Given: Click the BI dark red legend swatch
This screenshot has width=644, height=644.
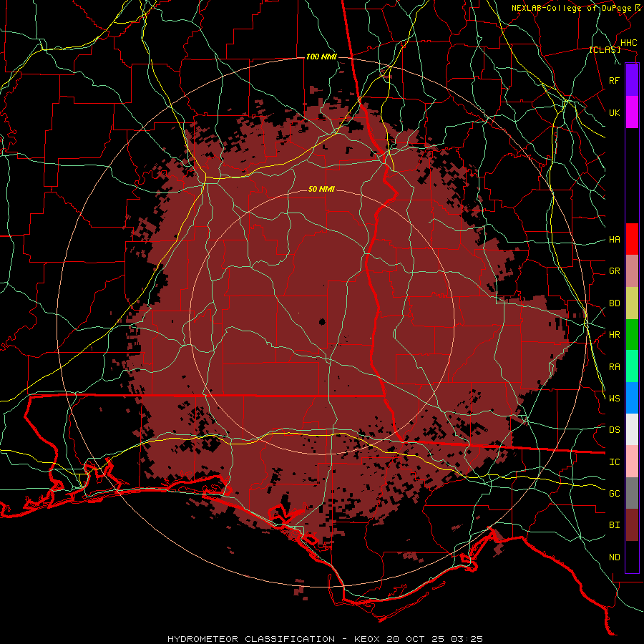Looking at the screenshot, I should [x=632, y=525].
